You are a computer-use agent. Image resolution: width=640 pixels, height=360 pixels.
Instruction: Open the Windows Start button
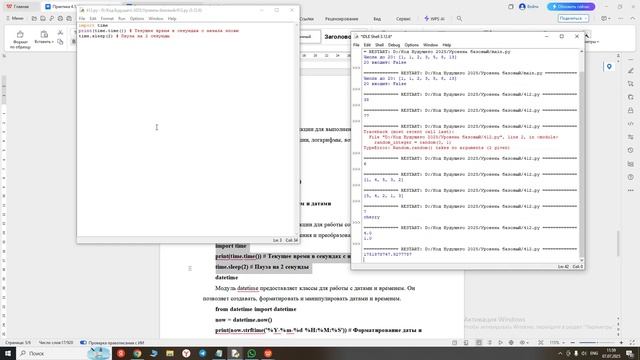[x=8, y=353]
